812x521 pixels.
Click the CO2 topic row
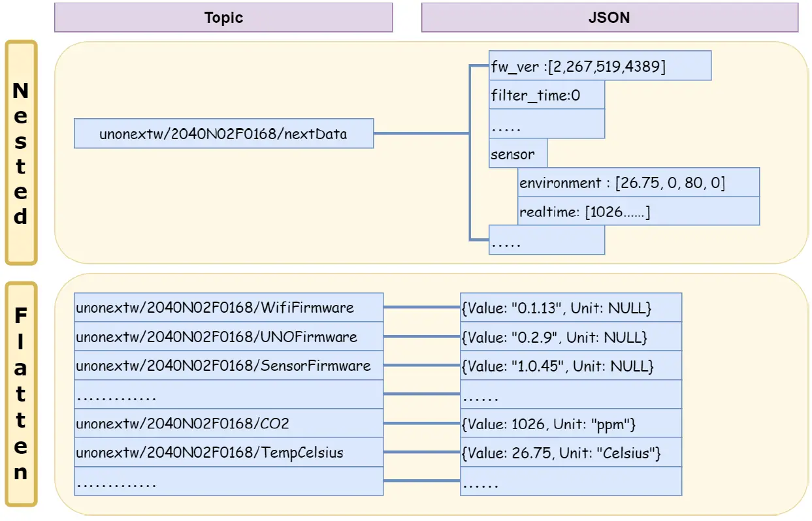[x=229, y=424]
